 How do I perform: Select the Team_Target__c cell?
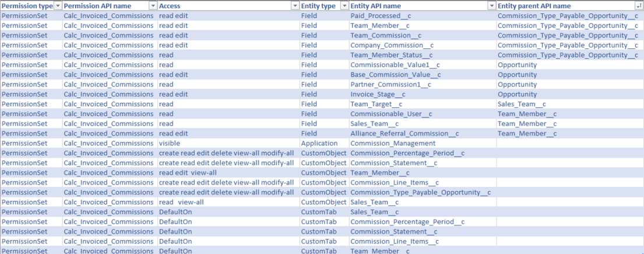[x=376, y=104]
